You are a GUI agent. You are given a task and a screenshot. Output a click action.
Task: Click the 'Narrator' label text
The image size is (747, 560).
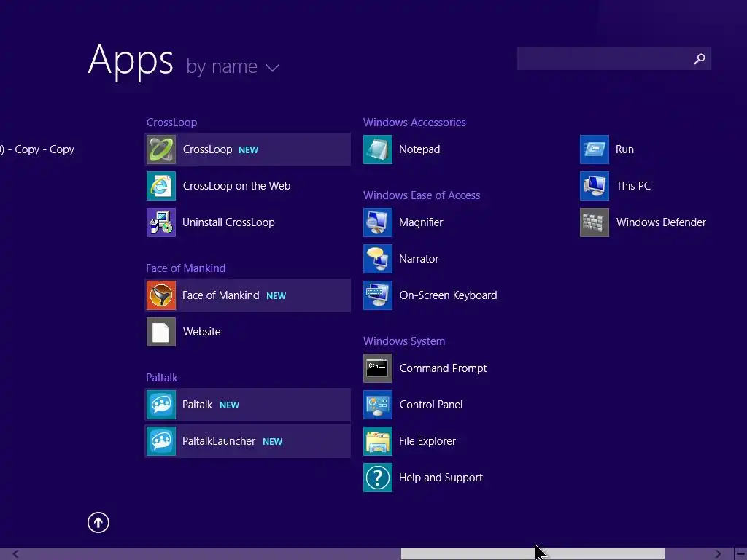point(419,259)
